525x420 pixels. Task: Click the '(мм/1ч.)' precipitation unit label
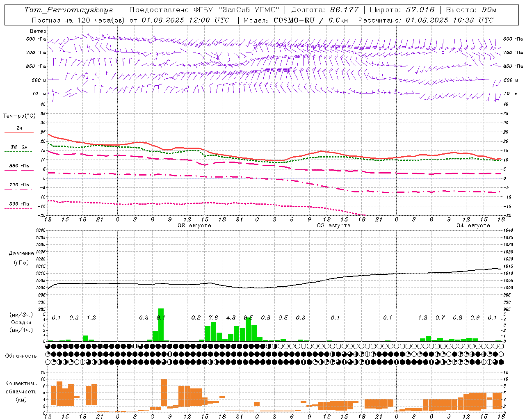pos(21,330)
